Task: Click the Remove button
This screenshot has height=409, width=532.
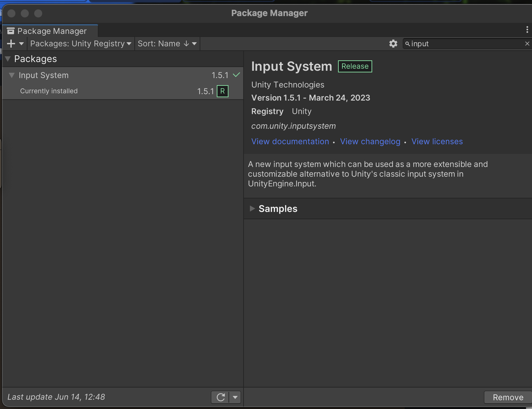Action: (508, 397)
